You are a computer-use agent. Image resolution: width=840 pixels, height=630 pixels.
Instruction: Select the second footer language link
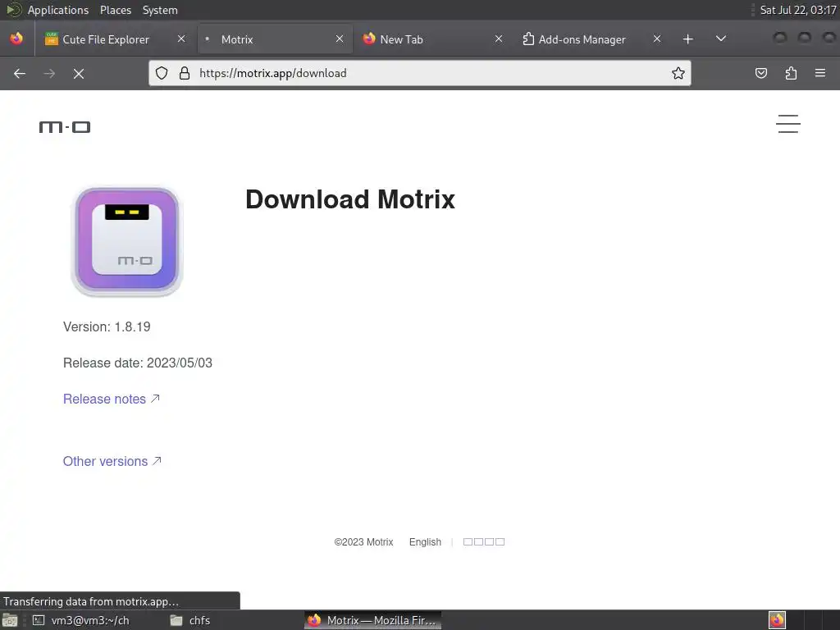(x=484, y=542)
